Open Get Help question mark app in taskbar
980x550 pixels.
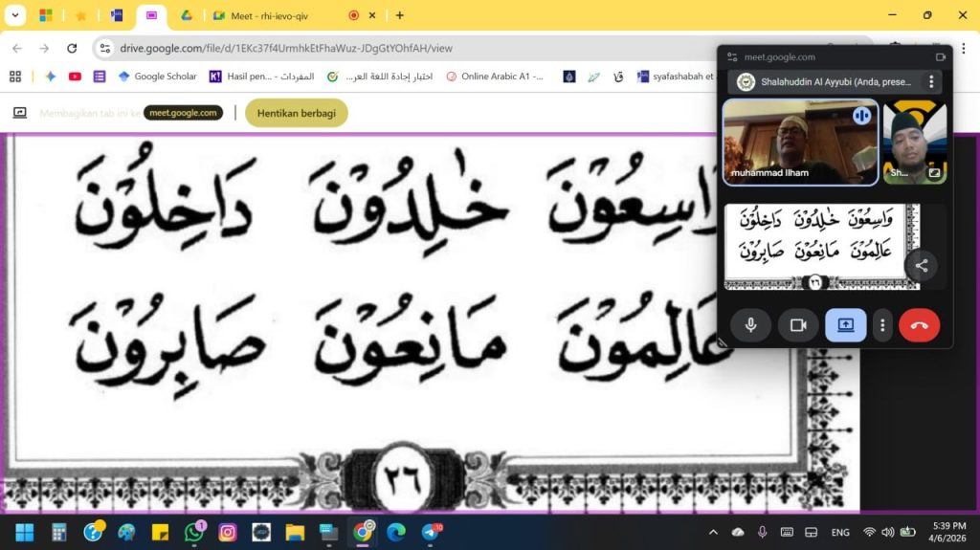93,533
